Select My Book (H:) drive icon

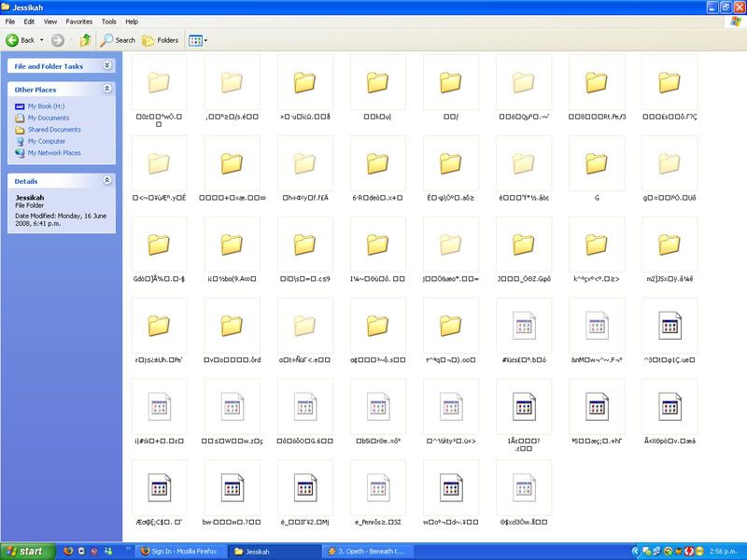pyautogui.click(x=20, y=106)
